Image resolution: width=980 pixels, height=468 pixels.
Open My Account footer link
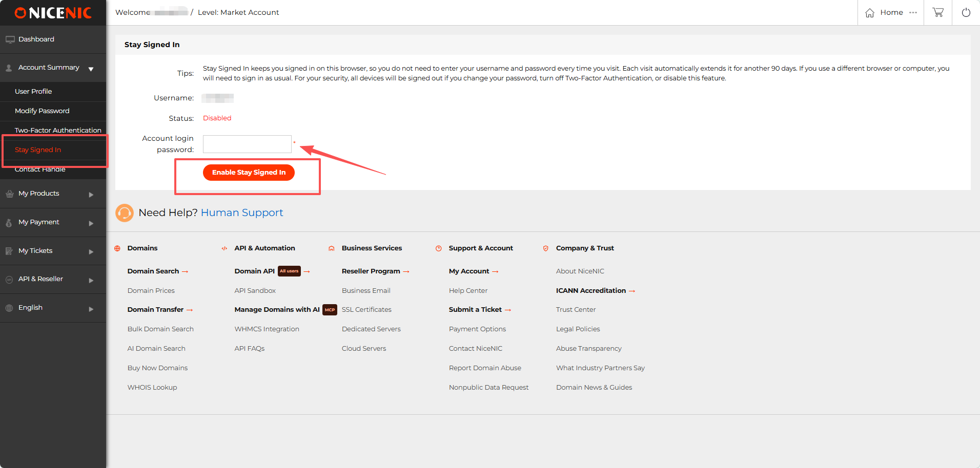click(474, 271)
